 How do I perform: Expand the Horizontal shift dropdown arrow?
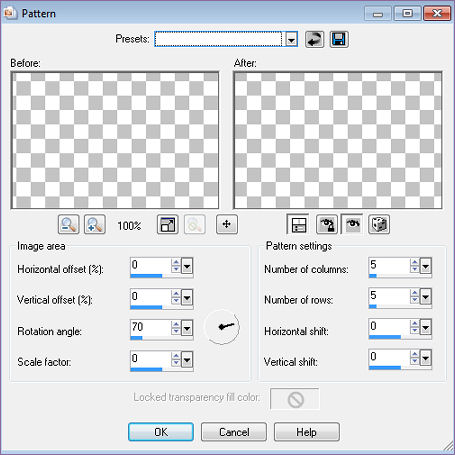[x=426, y=327]
